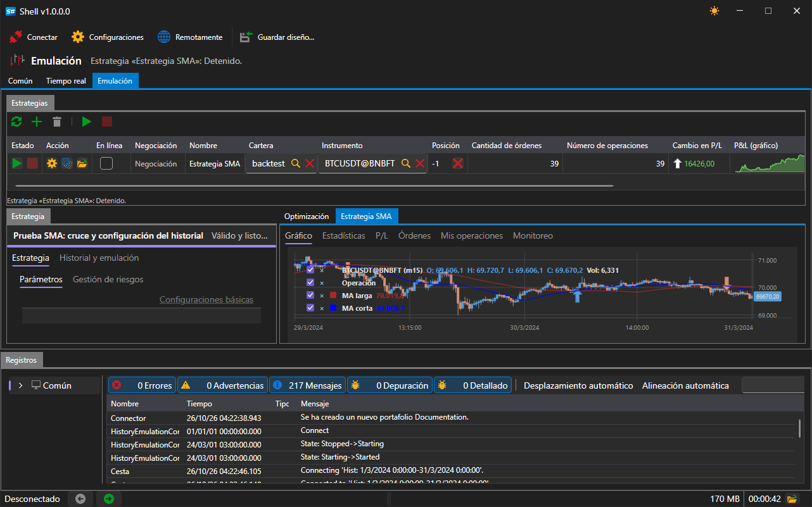Uncheck MA corta chart series checkbox
Viewport: 812px width, 507px height.
310,308
